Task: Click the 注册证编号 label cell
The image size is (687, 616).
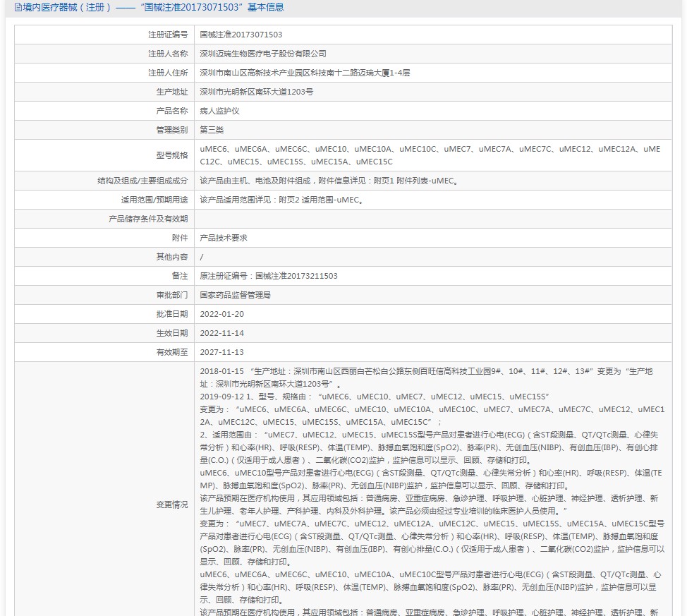Action: (168, 35)
